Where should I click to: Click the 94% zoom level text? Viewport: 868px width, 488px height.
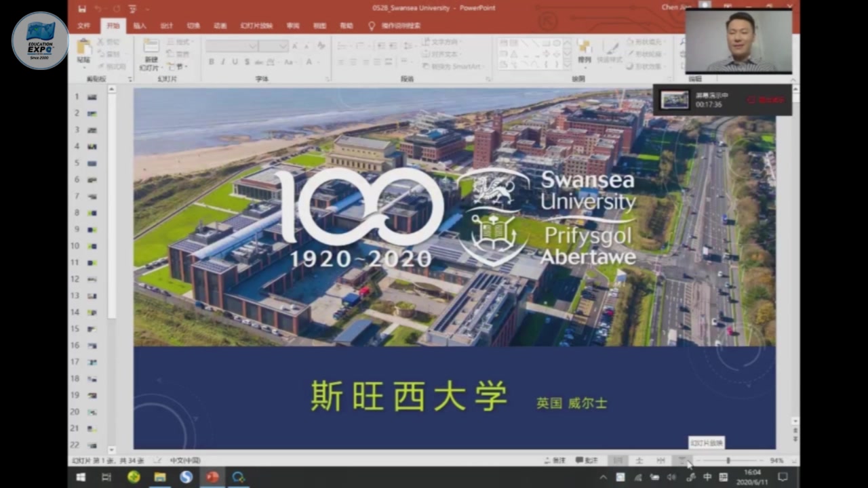click(x=776, y=461)
